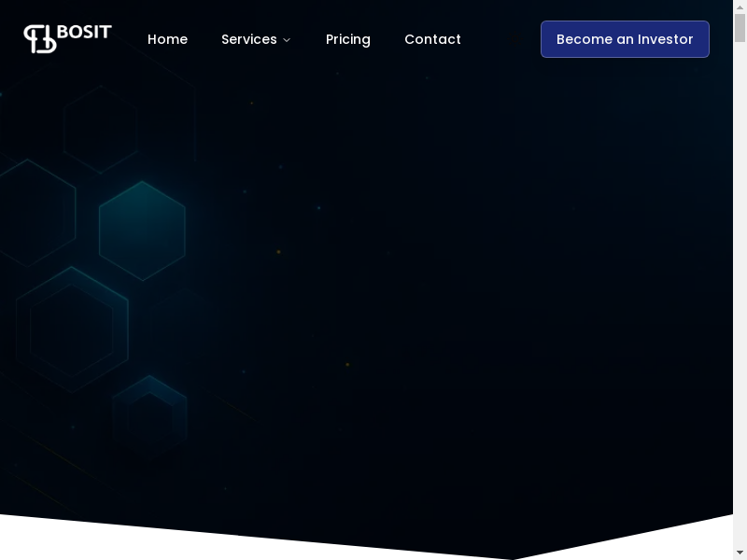Click the blank navbar space right of Contact
Viewport: 747px width, 560px height.
(x=500, y=39)
